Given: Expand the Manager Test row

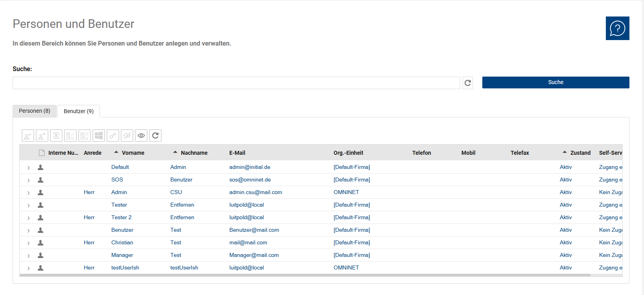Looking at the screenshot, I should (28, 256).
